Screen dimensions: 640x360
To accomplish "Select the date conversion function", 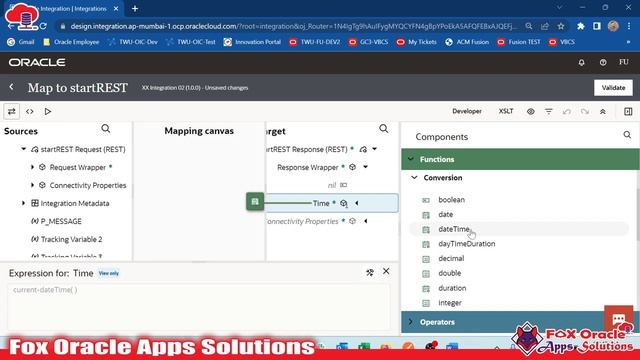I will [x=445, y=214].
